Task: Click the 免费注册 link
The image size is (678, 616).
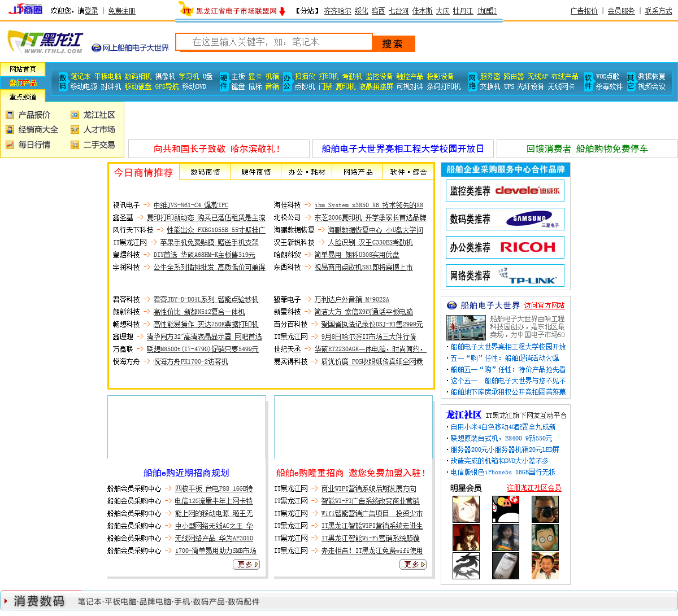Action: point(122,11)
